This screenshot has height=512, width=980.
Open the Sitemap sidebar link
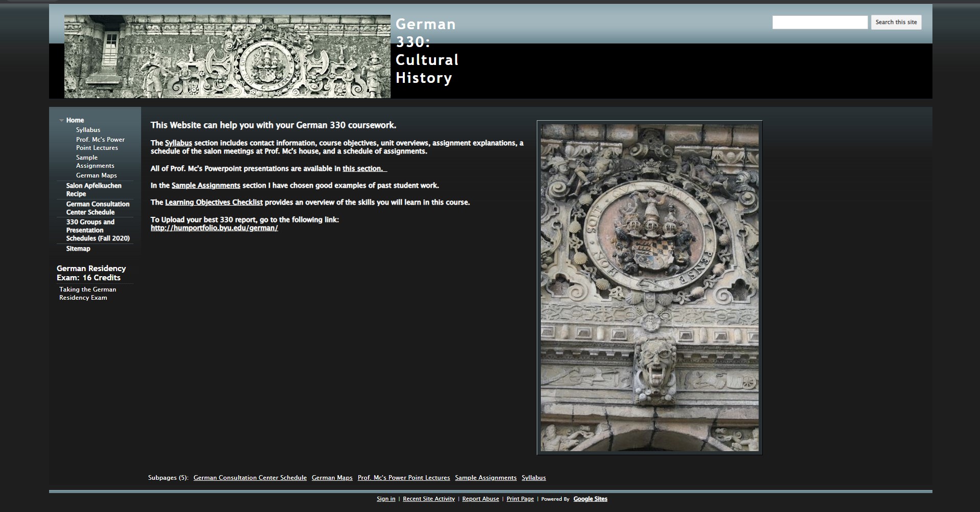point(78,249)
